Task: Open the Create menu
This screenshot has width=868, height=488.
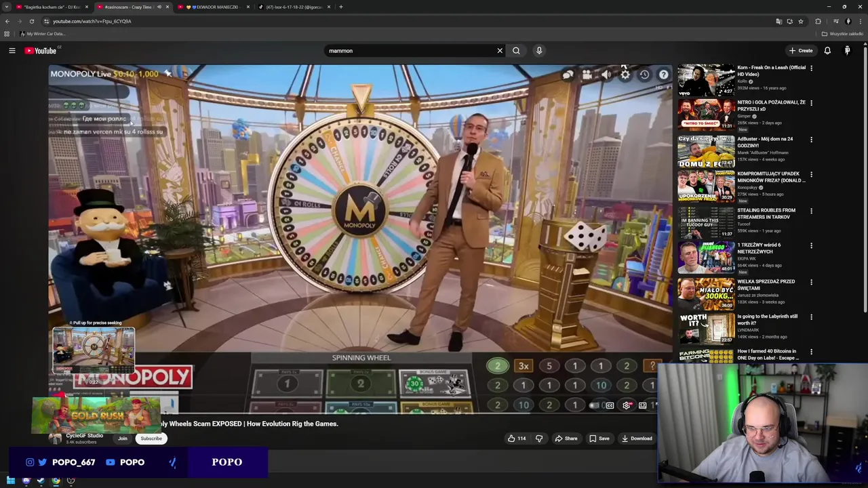Action: [801, 51]
